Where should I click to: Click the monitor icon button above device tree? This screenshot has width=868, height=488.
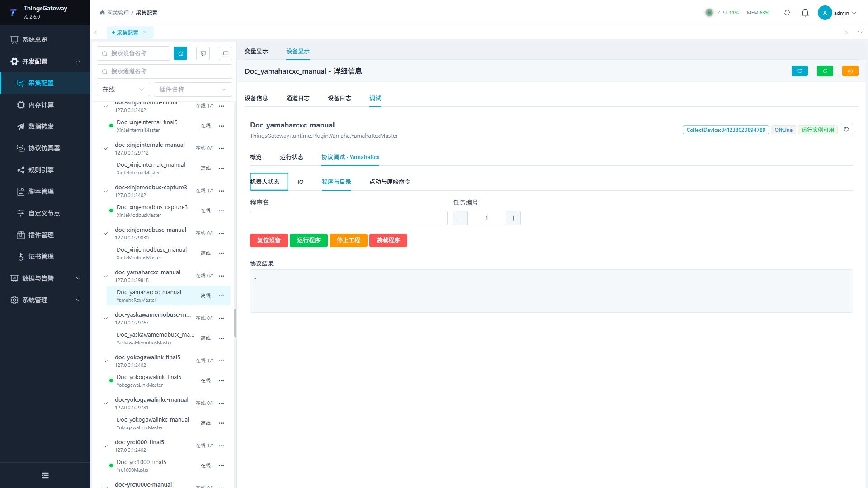tap(226, 53)
